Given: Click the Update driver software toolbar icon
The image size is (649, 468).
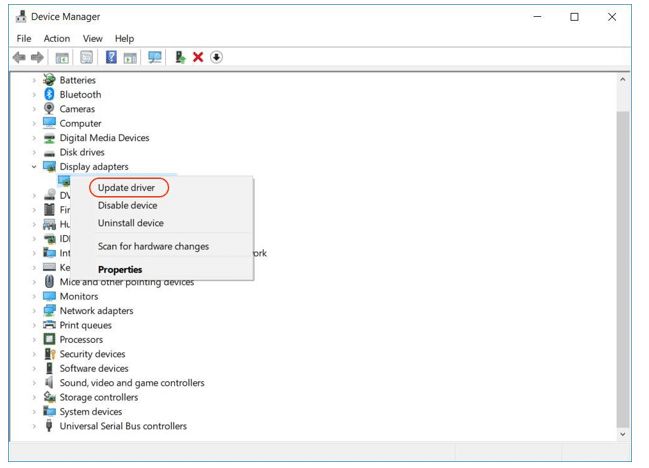Looking at the screenshot, I should pyautogui.click(x=180, y=57).
